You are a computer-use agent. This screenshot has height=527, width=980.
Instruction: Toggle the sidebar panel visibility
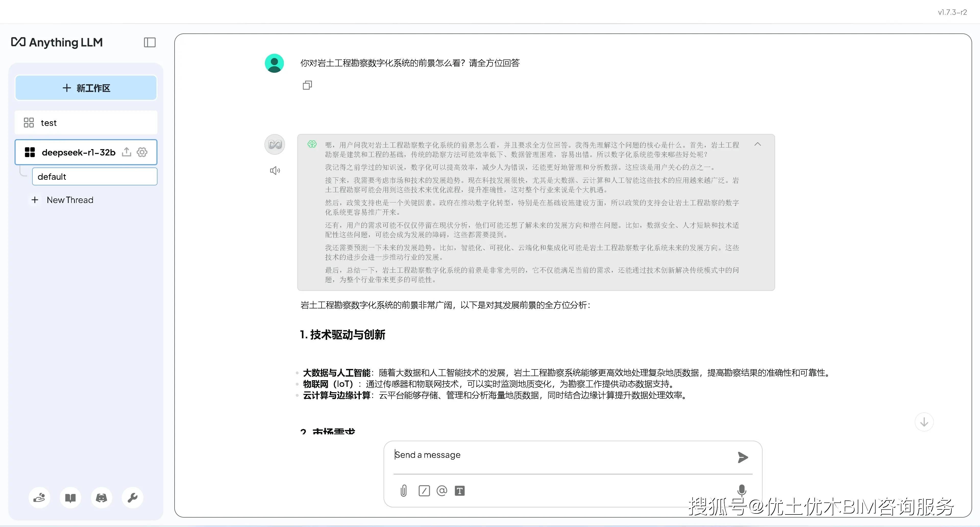coord(149,42)
